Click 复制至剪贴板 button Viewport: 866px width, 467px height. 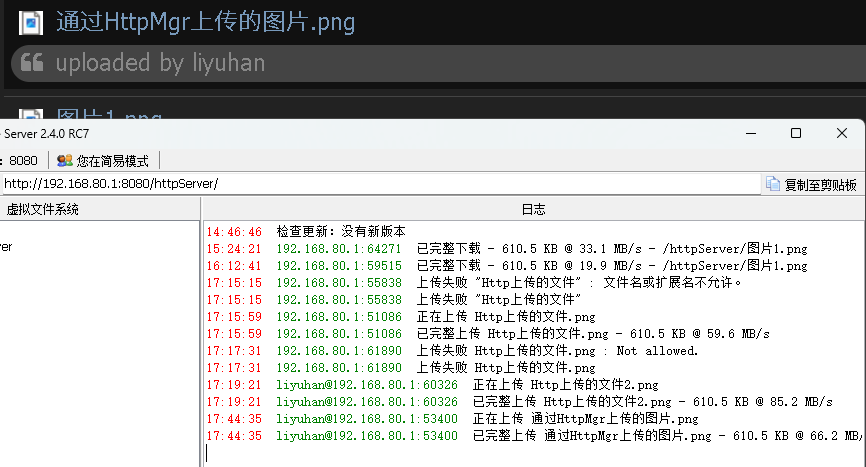click(x=811, y=184)
